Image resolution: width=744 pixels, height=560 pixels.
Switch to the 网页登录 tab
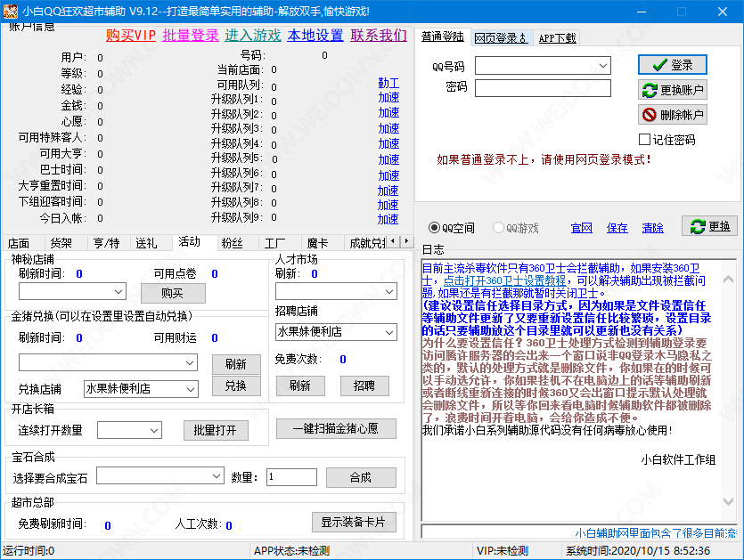tap(501, 38)
